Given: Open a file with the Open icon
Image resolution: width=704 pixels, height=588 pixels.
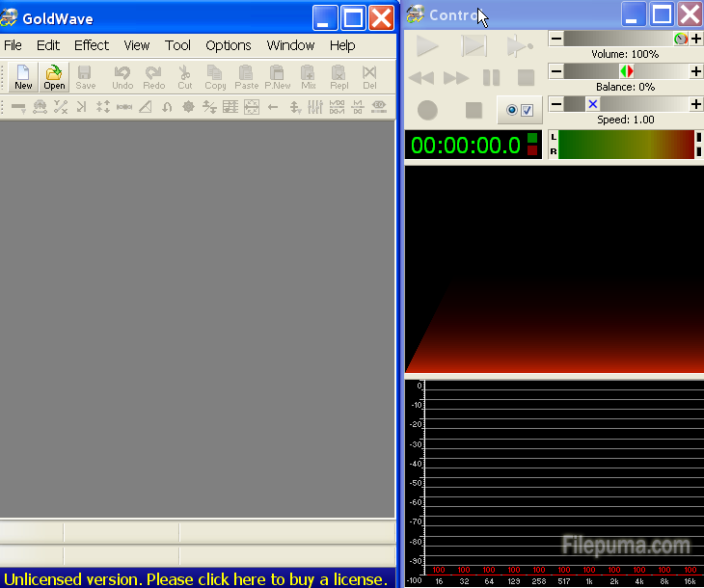Looking at the screenshot, I should pyautogui.click(x=54, y=77).
